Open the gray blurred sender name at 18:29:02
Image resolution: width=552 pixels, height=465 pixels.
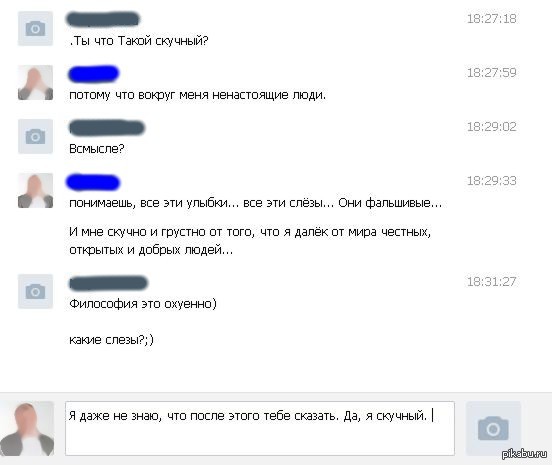[107, 127]
